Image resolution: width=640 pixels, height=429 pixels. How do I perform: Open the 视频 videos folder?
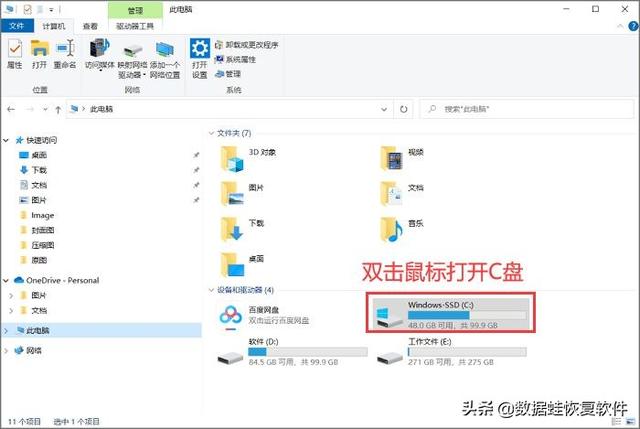(402, 158)
